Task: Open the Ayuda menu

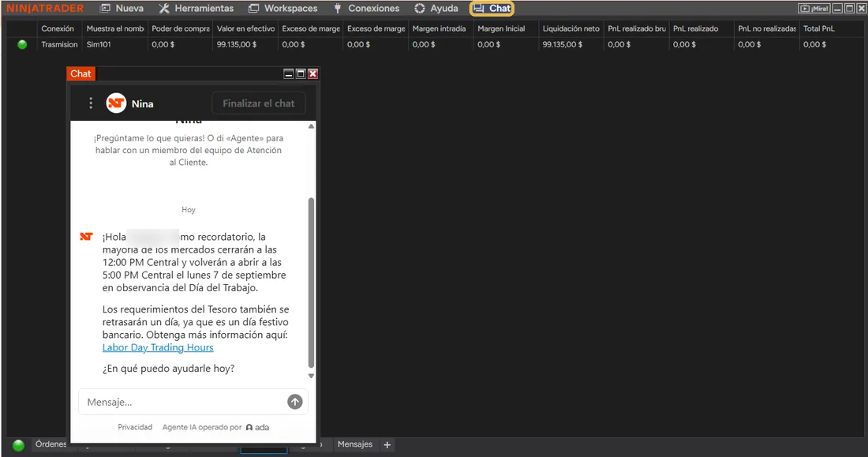Action: (x=436, y=9)
